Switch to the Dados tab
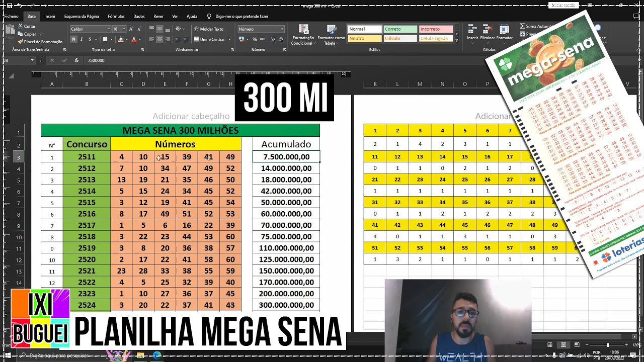 click(x=139, y=16)
